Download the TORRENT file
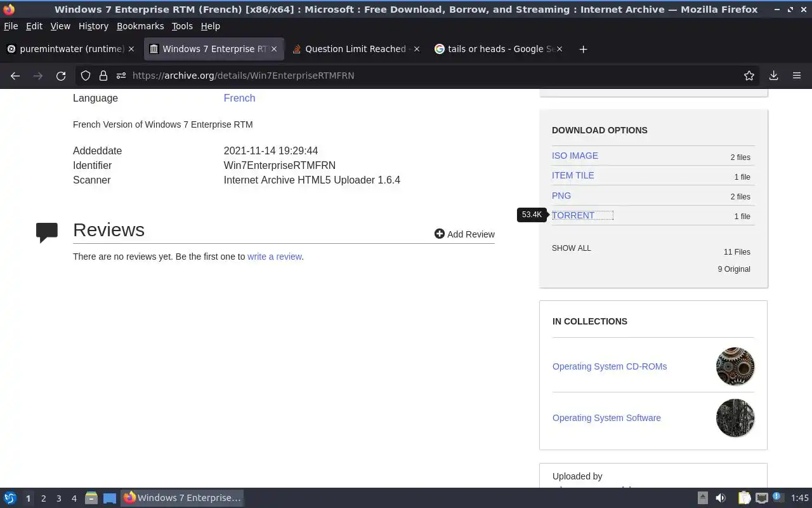The height and width of the screenshot is (508, 812). 573,215
